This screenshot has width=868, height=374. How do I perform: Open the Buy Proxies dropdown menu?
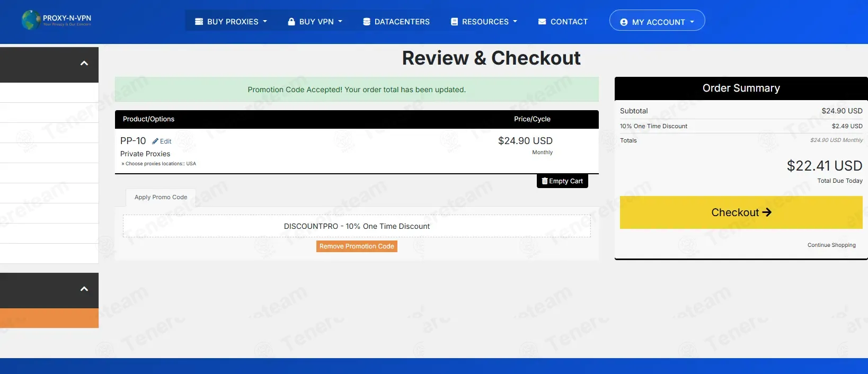(x=231, y=22)
